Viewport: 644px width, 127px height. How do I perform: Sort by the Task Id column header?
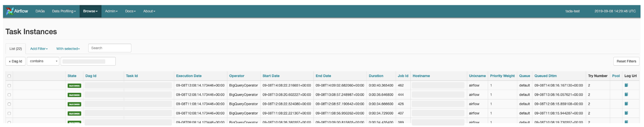pyautogui.click(x=132, y=76)
